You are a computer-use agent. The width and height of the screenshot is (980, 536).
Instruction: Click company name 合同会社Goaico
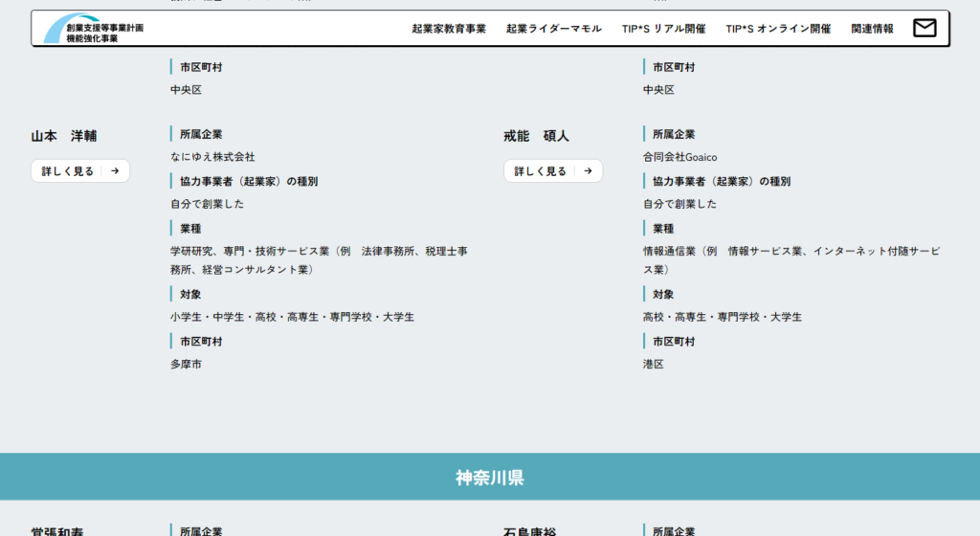tap(679, 157)
